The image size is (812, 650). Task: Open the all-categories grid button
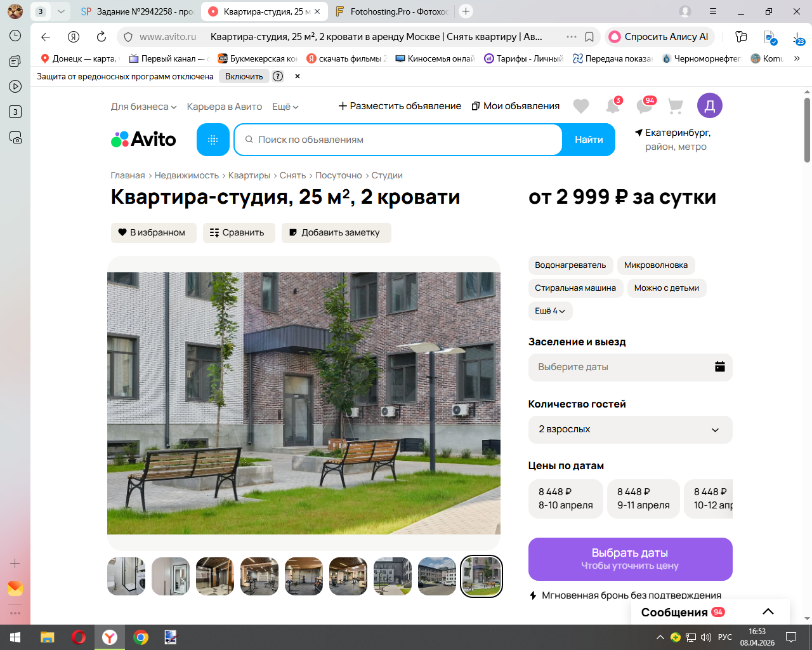pos(213,140)
